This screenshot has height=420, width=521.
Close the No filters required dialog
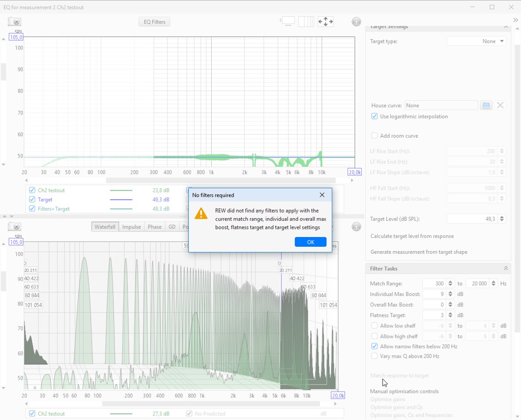click(x=322, y=195)
